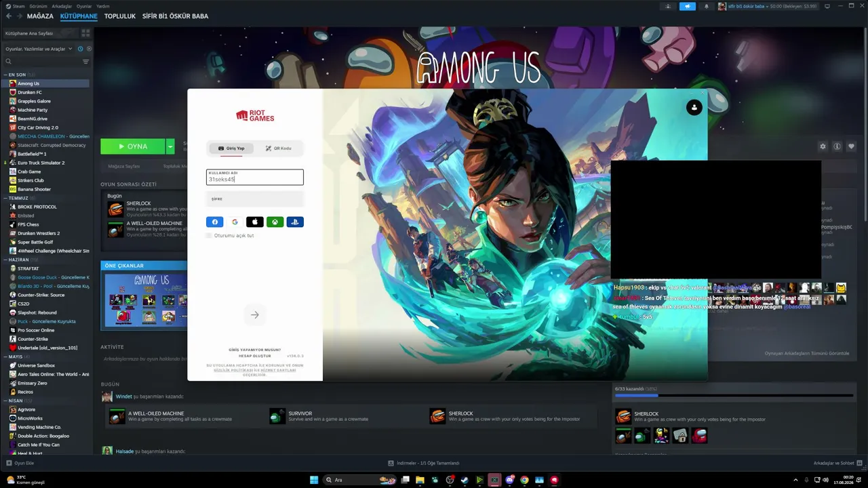Switch to the Giriş Yap tab
Screen dimensions: 868x488
[231, 148]
